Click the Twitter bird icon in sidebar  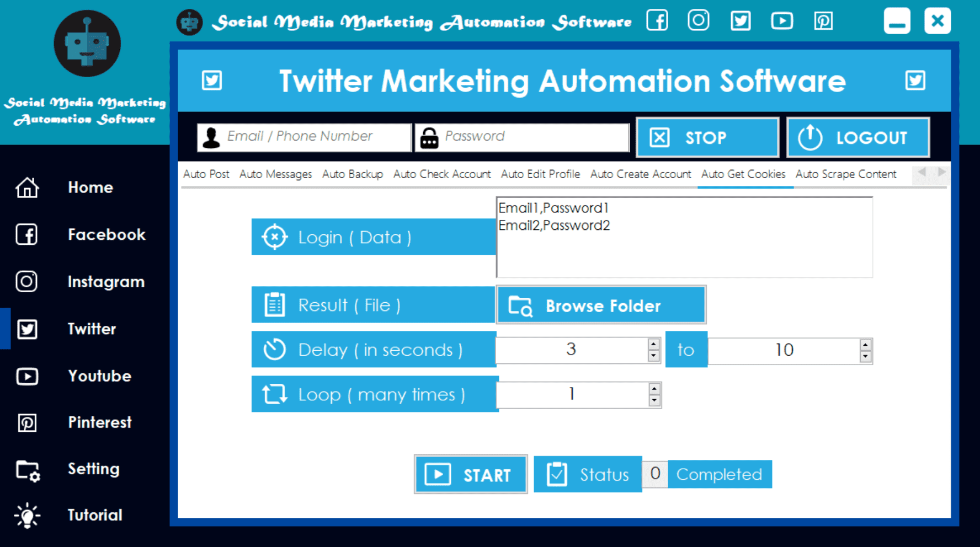click(x=27, y=329)
